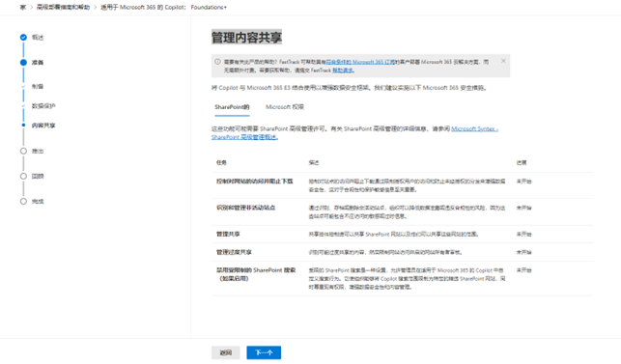Viewport: 621px width, 364px height.
Task: Open the 管理共享 task
Action: point(228,234)
